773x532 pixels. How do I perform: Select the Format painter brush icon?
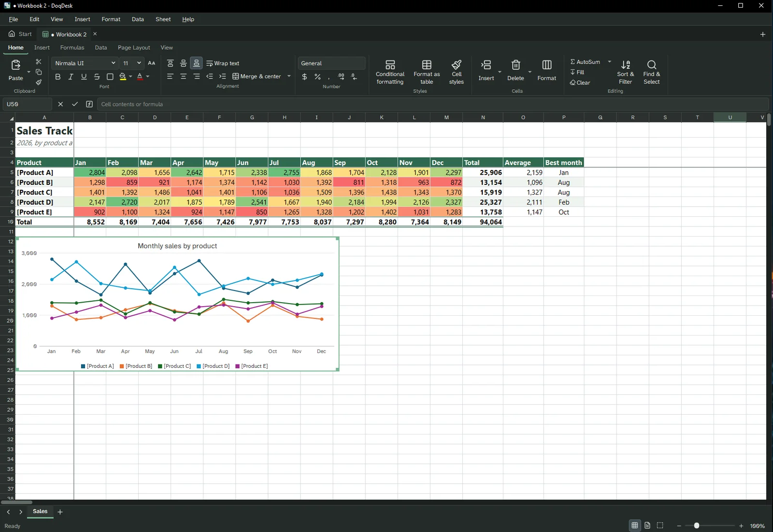pos(39,83)
